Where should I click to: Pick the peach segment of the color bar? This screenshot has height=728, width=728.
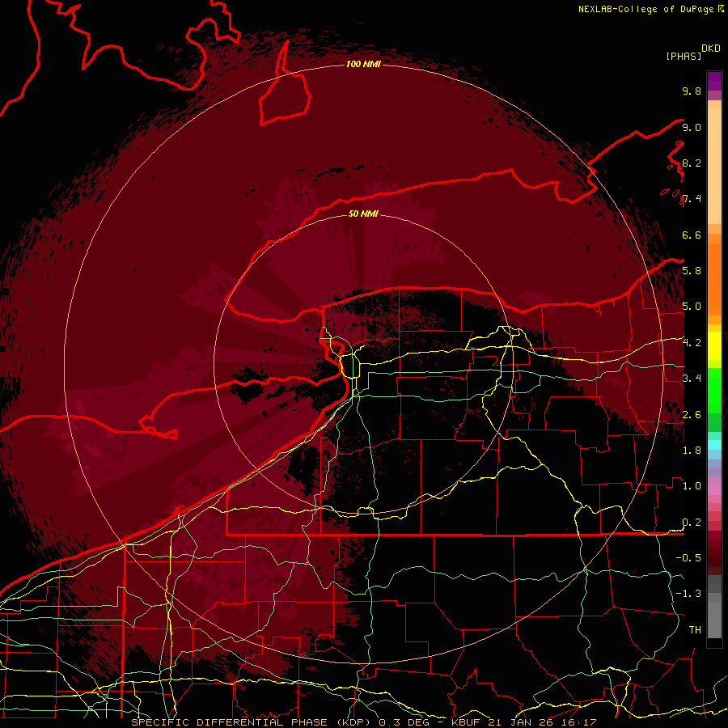pos(714,166)
